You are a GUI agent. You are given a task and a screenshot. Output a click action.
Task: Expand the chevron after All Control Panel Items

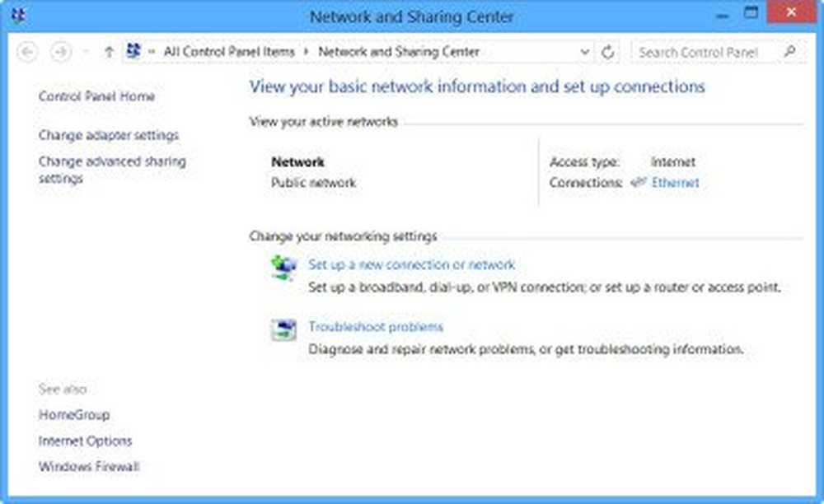pos(307,52)
